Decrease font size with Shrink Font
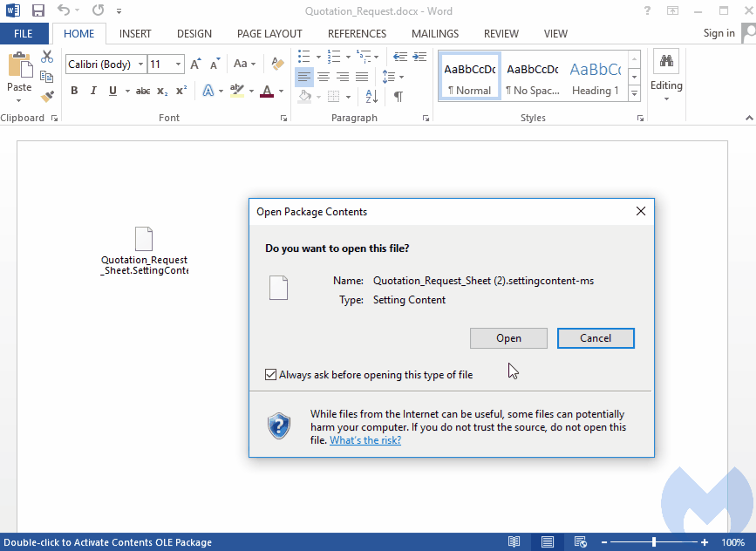Viewport: 756px width, 551px height. [x=215, y=64]
